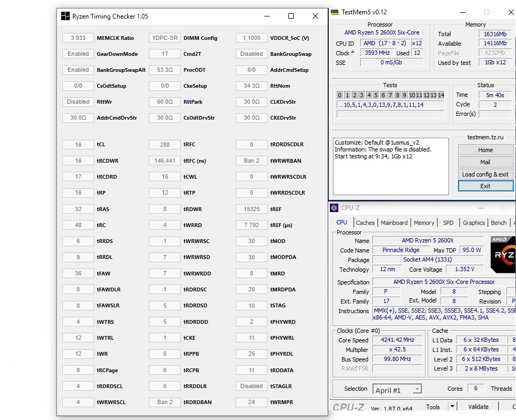Click the tRAS value 32
The image size is (516, 420).
point(78,209)
